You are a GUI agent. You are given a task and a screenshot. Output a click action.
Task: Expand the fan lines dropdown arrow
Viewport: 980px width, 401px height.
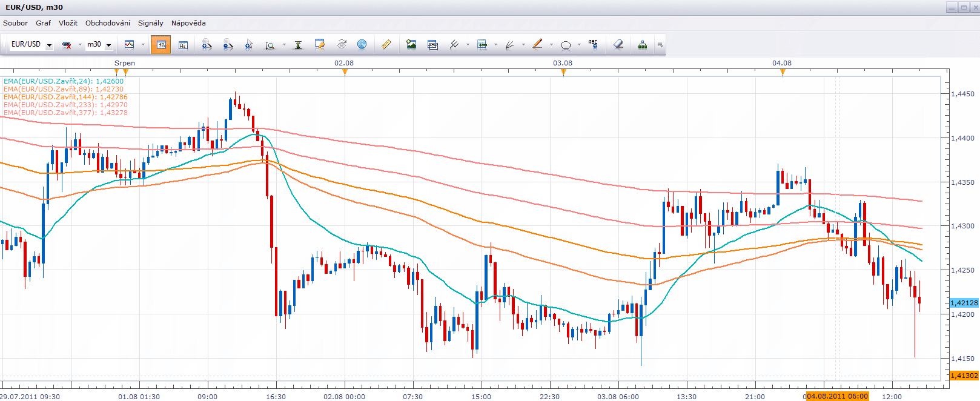click(523, 45)
